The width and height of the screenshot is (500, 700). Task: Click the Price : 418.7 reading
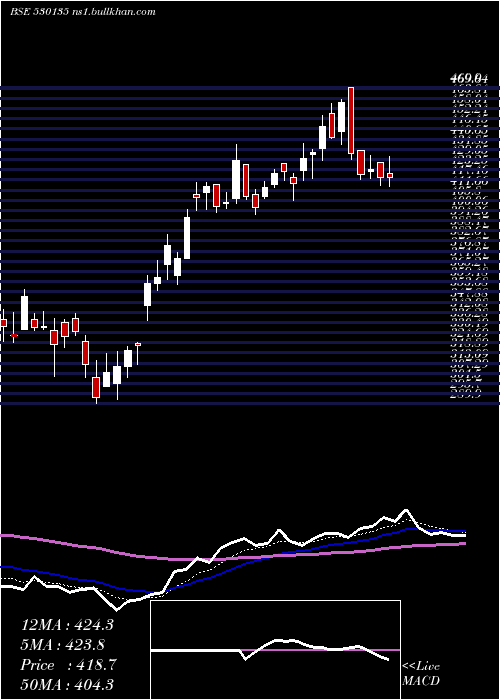click(x=68, y=665)
